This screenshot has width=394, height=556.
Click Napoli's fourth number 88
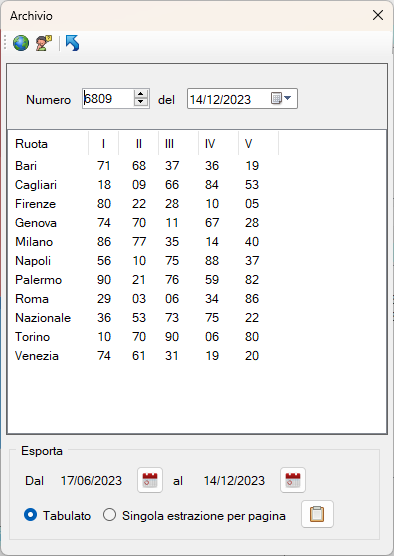click(212, 261)
